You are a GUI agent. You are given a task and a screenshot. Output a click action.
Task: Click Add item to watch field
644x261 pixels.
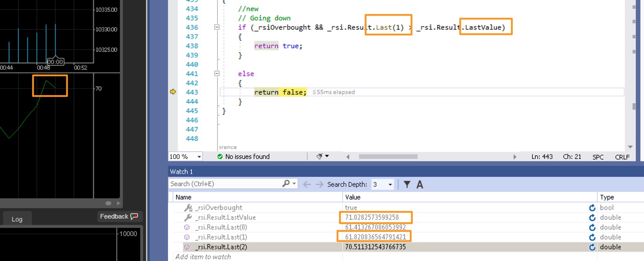click(203, 256)
